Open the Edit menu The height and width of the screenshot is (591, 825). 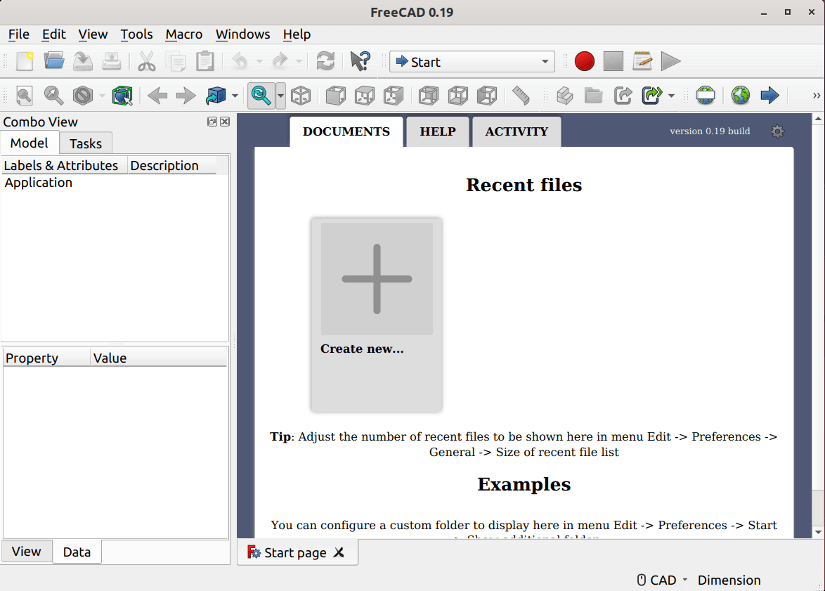54,34
